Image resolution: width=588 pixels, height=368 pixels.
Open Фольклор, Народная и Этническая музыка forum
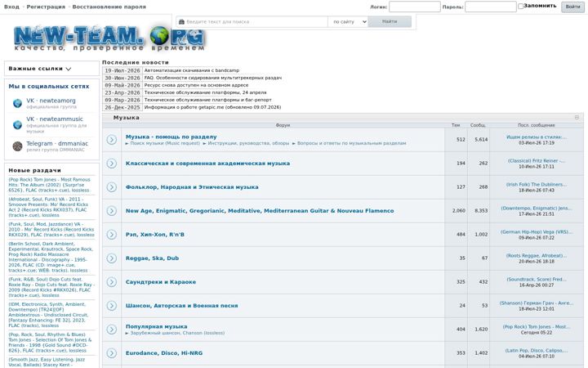coord(192,187)
